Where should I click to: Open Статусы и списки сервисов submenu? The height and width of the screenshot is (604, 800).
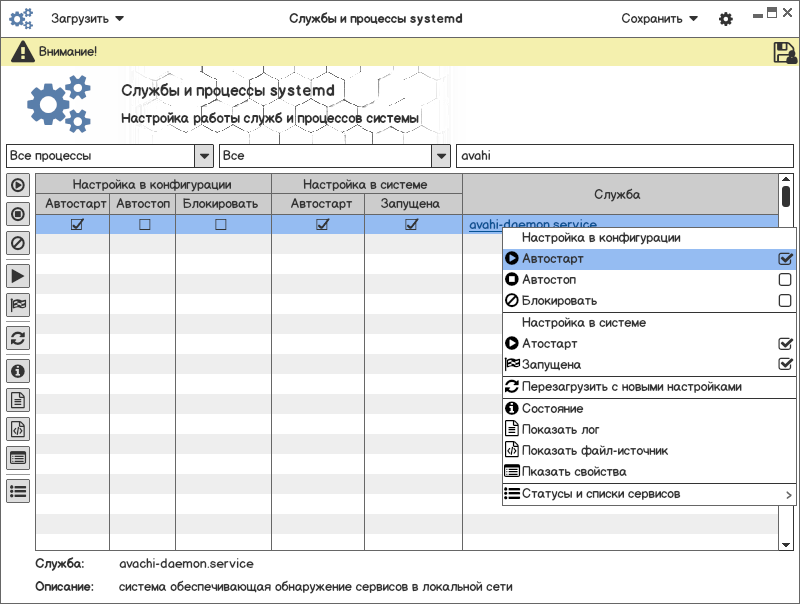(600, 493)
